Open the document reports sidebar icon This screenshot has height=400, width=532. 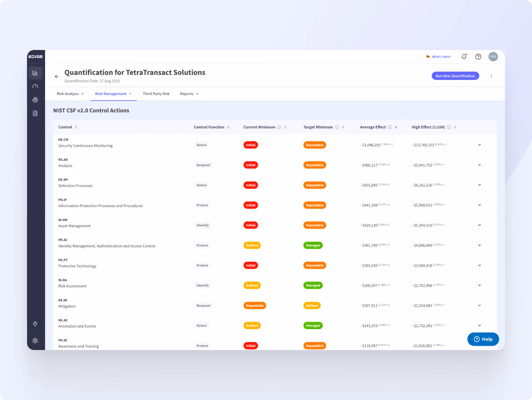pos(35,113)
